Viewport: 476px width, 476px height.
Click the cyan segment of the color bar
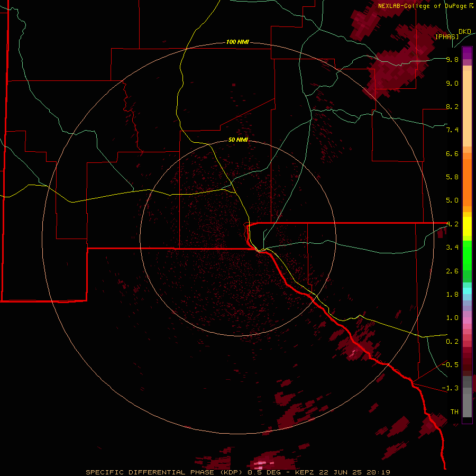tap(467, 291)
